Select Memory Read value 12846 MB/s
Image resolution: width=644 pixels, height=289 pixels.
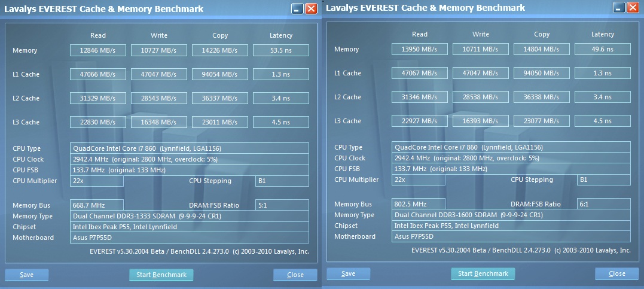97,51
